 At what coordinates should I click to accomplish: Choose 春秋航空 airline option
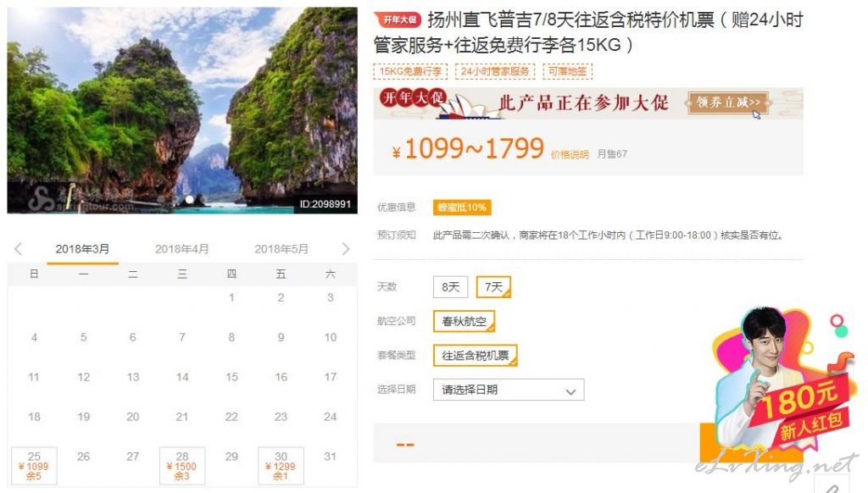point(464,322)
